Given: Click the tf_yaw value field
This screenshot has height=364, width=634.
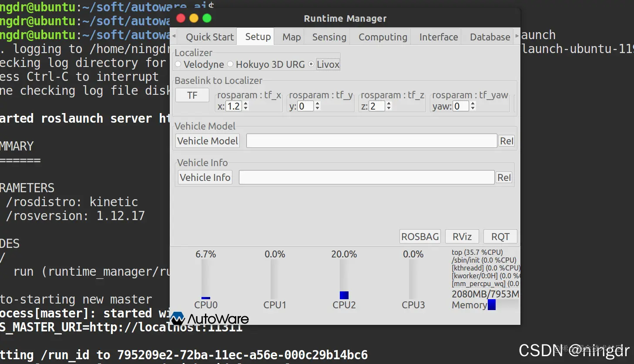Looking at the screenshot, I should coord(461,106).
